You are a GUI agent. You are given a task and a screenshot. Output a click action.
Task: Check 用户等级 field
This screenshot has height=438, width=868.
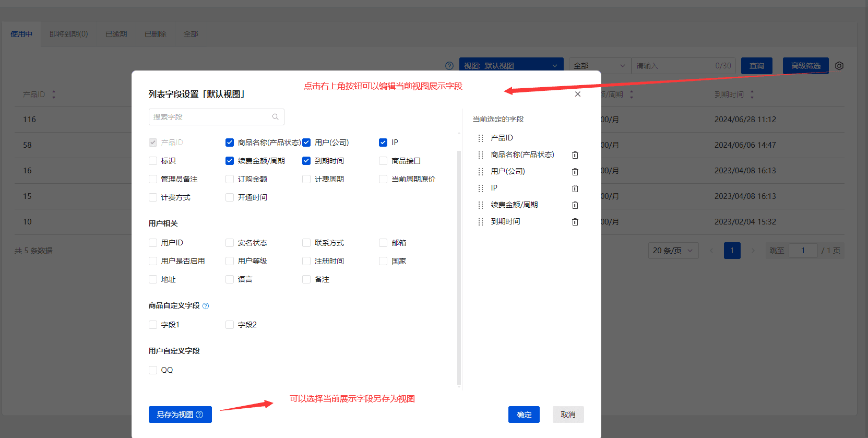230,261
